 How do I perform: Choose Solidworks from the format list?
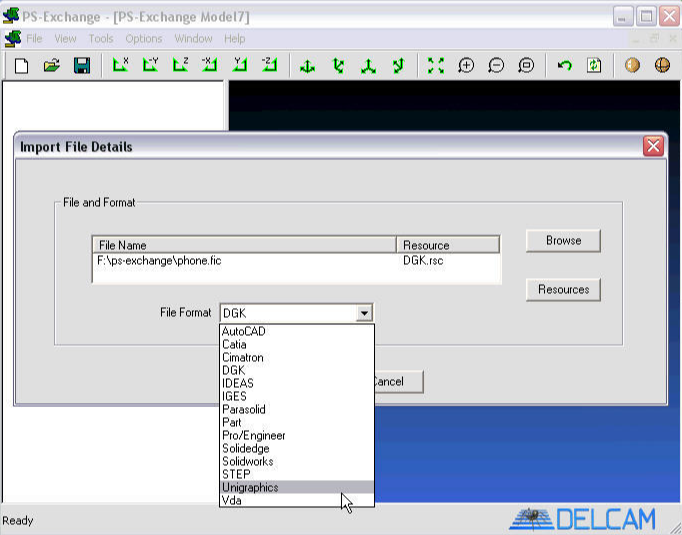coord(297,461)
